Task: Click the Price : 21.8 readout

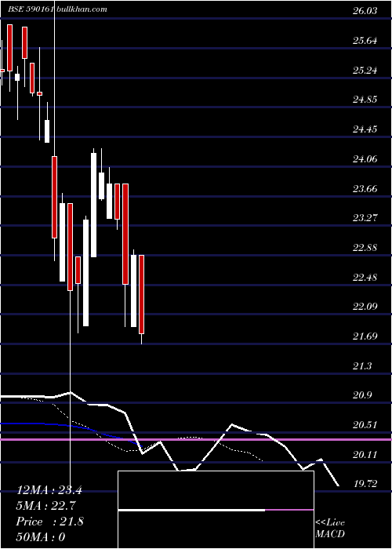Action: tap(49, 522)
